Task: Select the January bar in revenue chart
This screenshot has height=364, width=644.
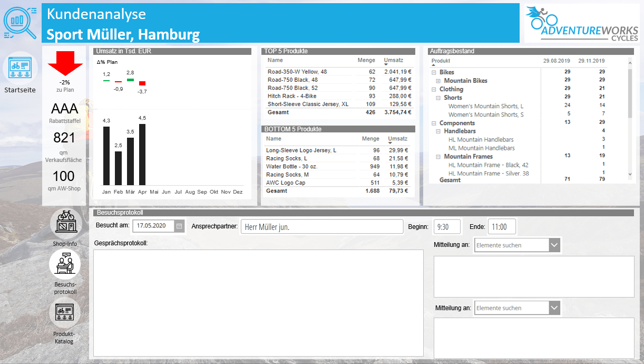Action: pos(106,156)
